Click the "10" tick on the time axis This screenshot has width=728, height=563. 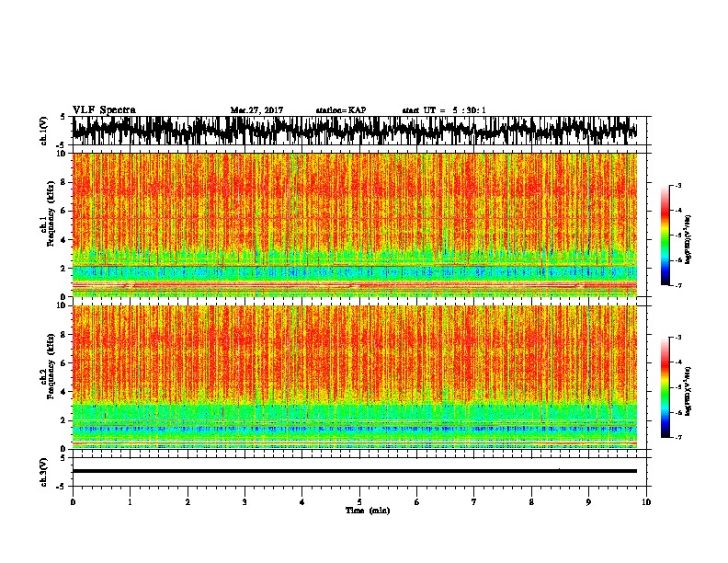(x=646, y=502)
